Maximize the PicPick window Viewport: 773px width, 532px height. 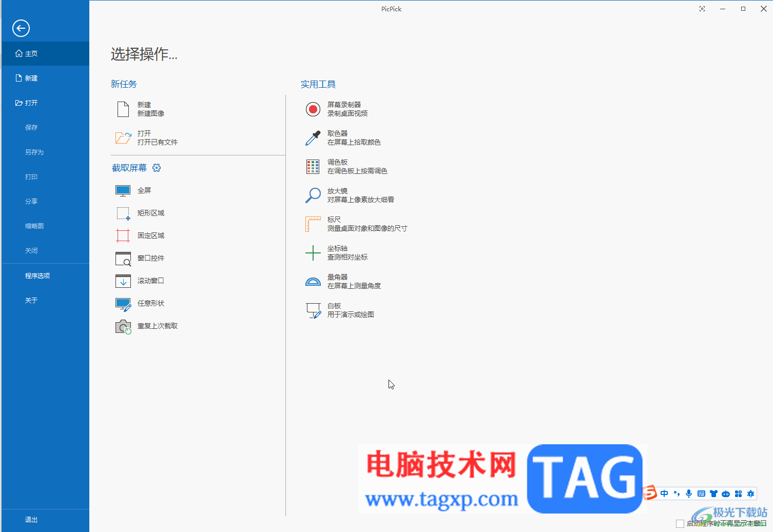[x=743, y=9]
